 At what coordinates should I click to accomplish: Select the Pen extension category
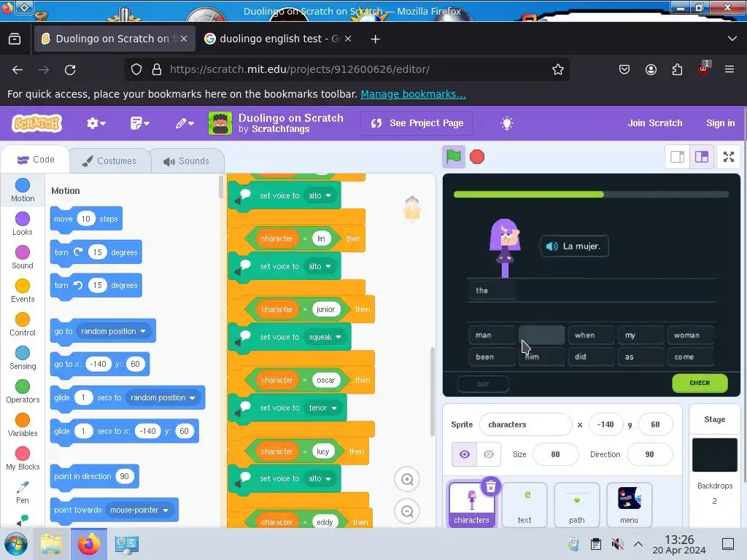point(23,492)
